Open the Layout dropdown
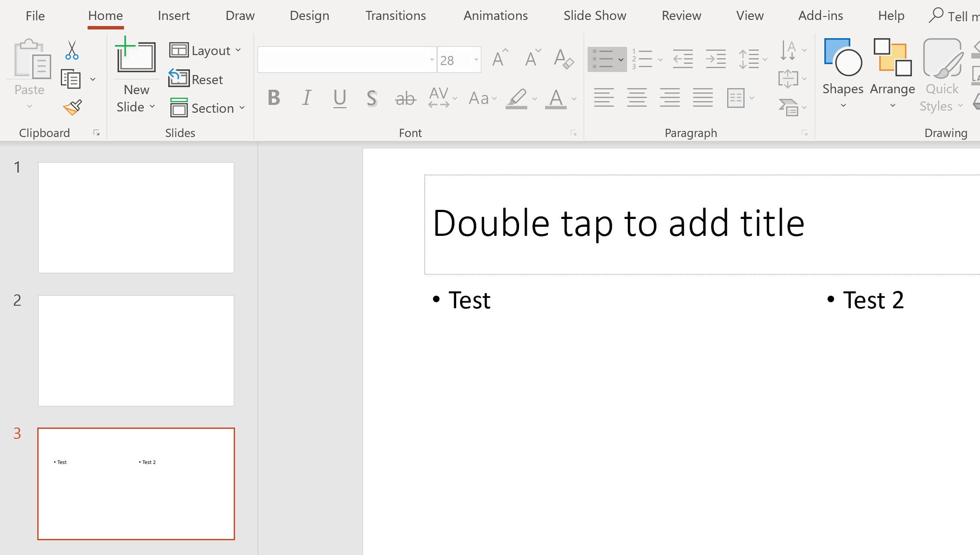The height and width of the screenshot is (555, 980). point(206,50)
